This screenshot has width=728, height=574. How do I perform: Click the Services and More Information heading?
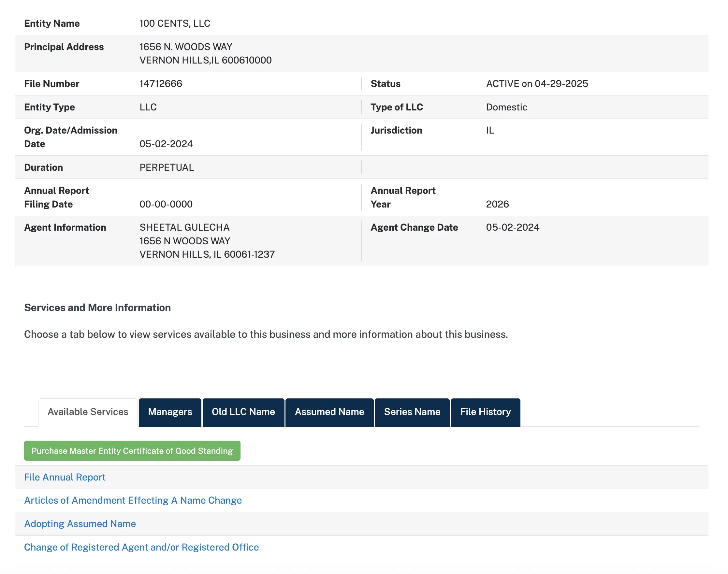coord(97,307)
